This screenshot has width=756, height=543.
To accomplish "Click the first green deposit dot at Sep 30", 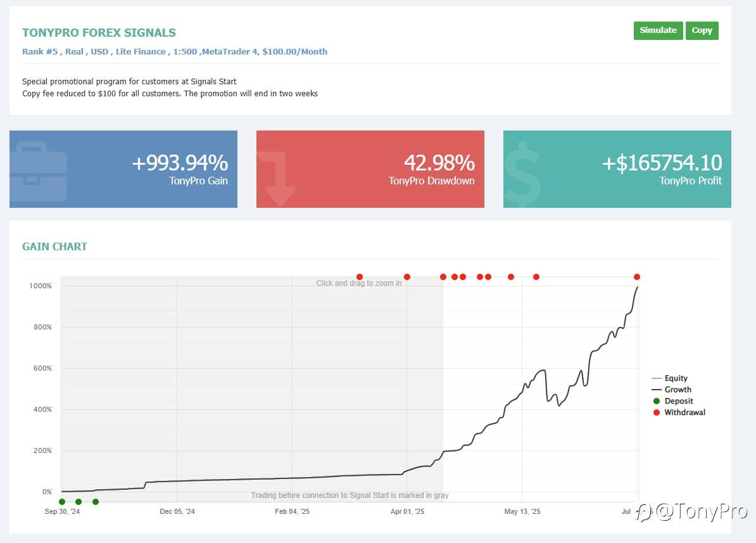I will (x=61, y=502).
